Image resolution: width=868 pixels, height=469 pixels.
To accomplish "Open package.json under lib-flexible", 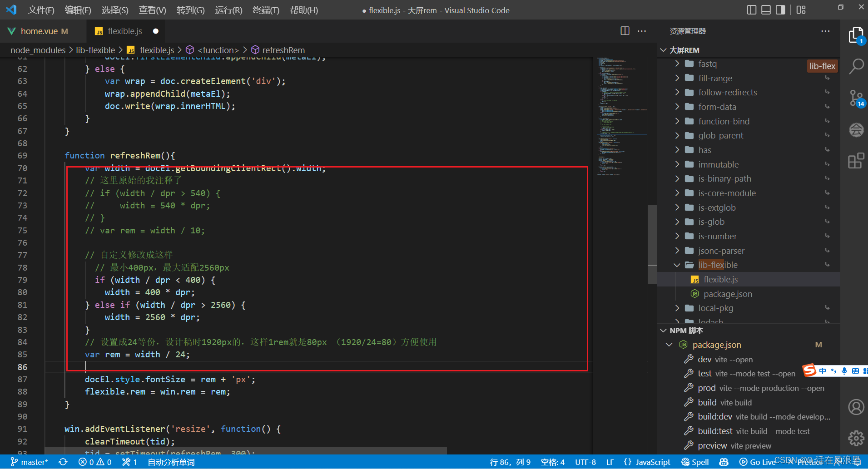I will [749, 294].
